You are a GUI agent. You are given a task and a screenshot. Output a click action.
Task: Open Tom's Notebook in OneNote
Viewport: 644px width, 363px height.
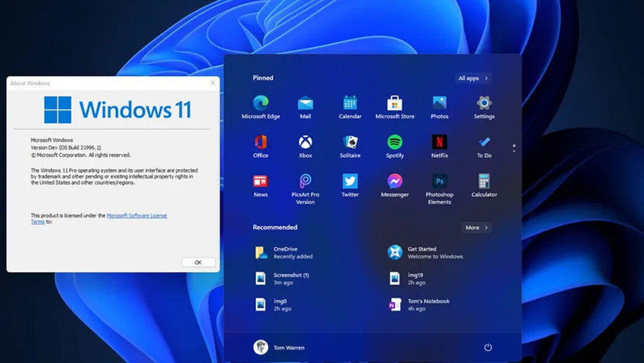[x=419, y=305]
